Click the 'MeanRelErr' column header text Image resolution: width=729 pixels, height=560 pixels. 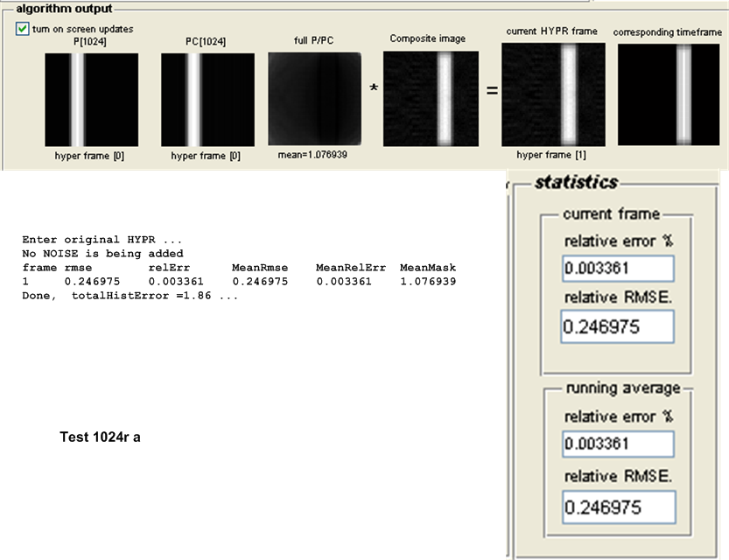click(344, 267)
